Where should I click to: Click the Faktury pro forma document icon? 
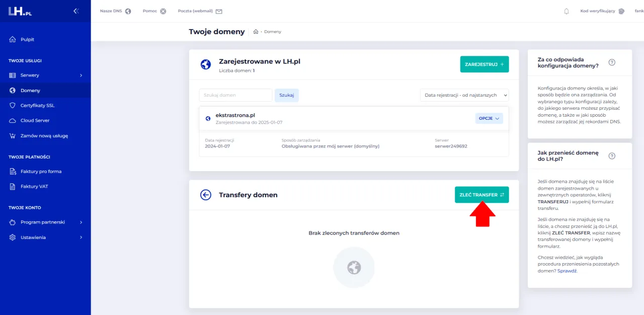coord(13,172)
